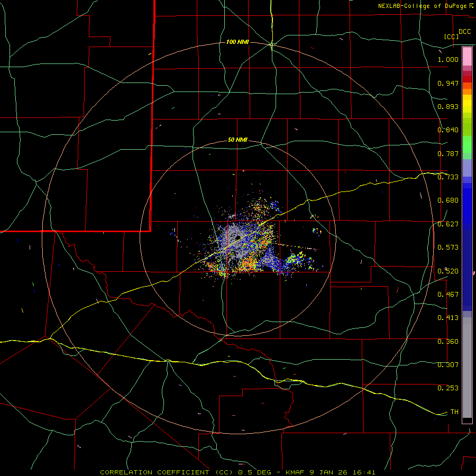Pick the bright green swatch on the color bar
This screenshot has height=476, width=476.
(467, 144)
